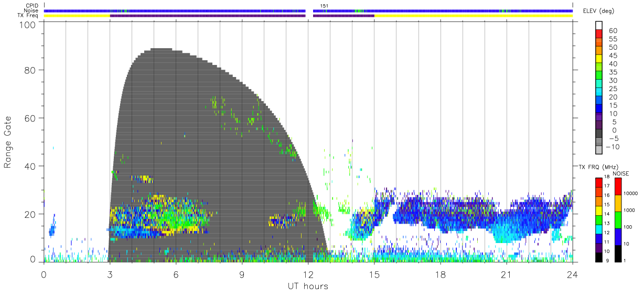Click the 9 tick label on UT hours axis

click(x=242, y=274)
